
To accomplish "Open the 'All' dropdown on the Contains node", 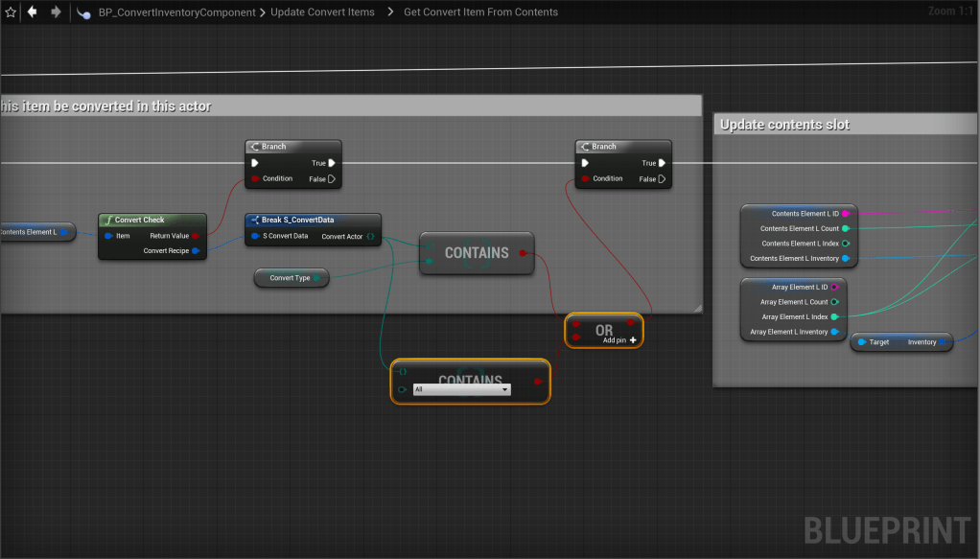I will tap(461, 389).
